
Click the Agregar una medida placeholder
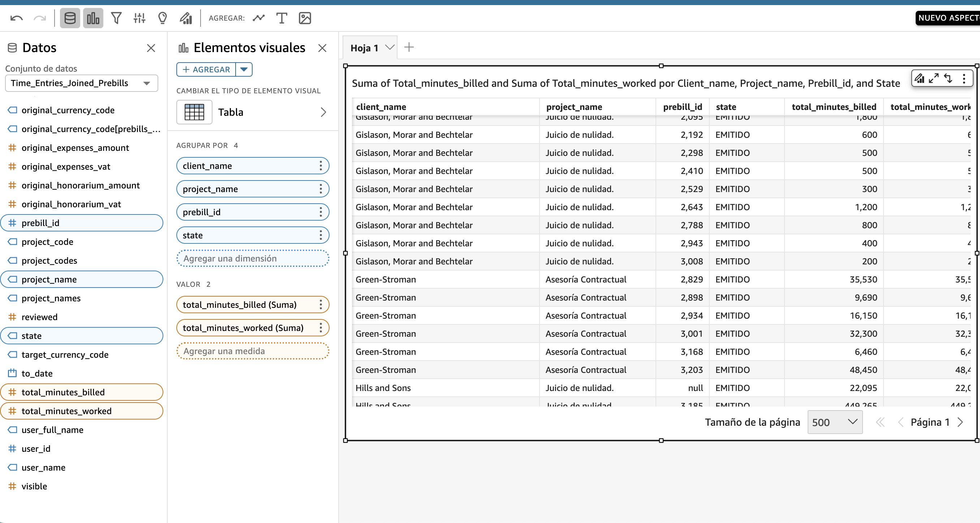(253, 351)
